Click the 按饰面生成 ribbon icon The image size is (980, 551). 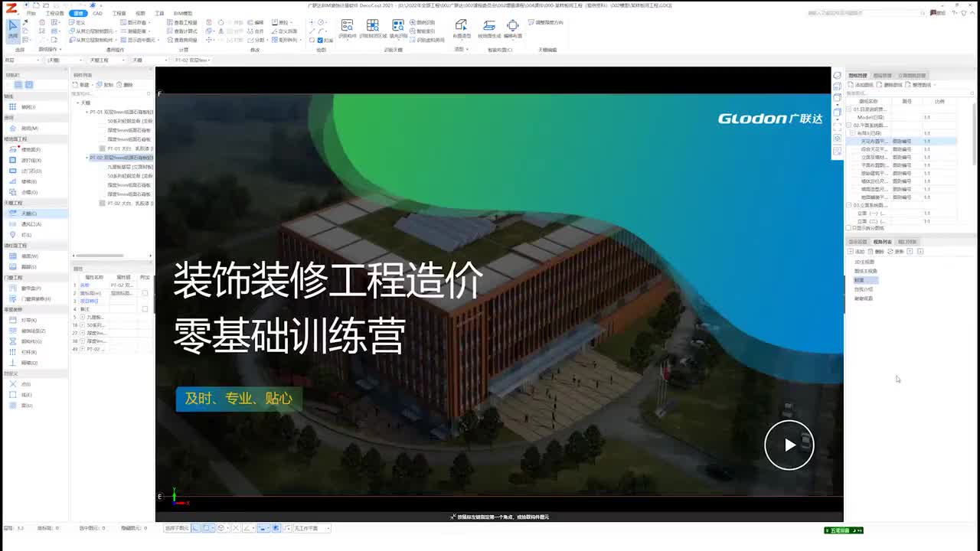point(488,29)
